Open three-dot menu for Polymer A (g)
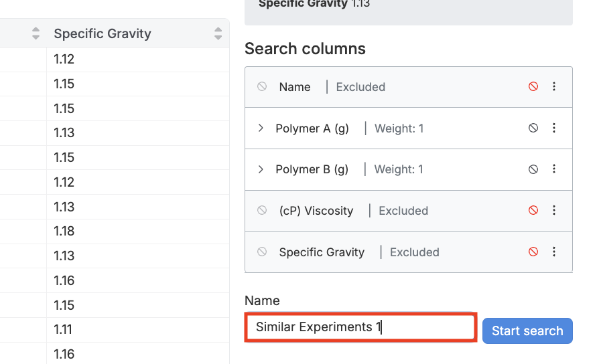The height and width of the screenshot is (364, 599). point(554,128)
